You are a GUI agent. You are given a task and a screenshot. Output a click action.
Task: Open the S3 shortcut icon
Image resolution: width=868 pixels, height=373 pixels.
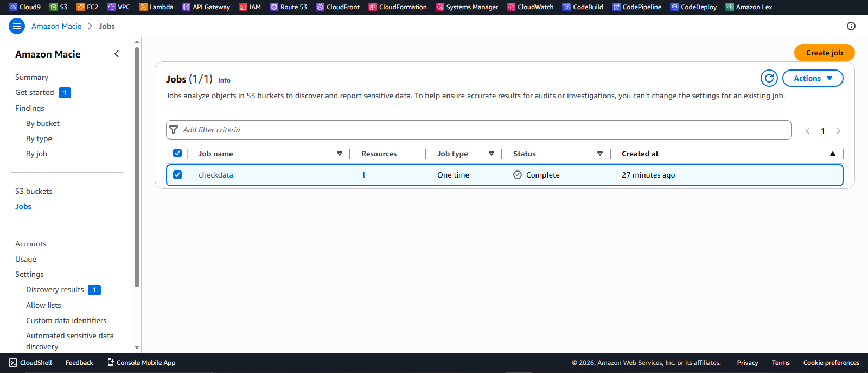tap(54, 7)
